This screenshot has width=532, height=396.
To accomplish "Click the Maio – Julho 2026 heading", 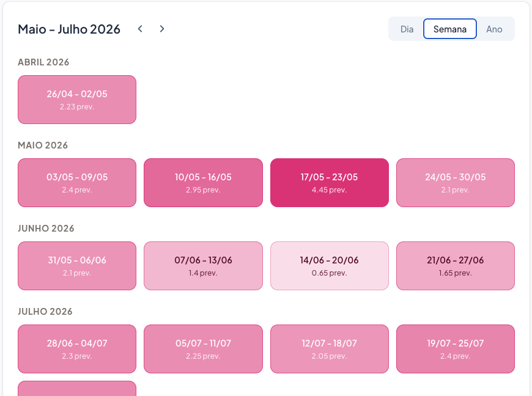I will click(x=69, y=29).
